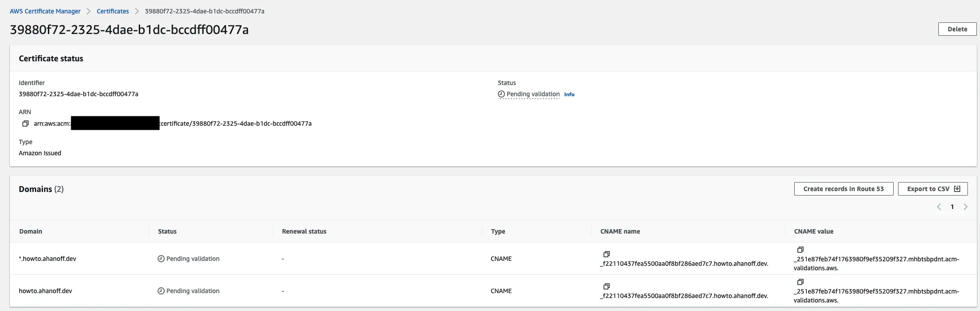
Task: Open AWS Certificate Manager breadcrumb
Action: click(45, 11)
